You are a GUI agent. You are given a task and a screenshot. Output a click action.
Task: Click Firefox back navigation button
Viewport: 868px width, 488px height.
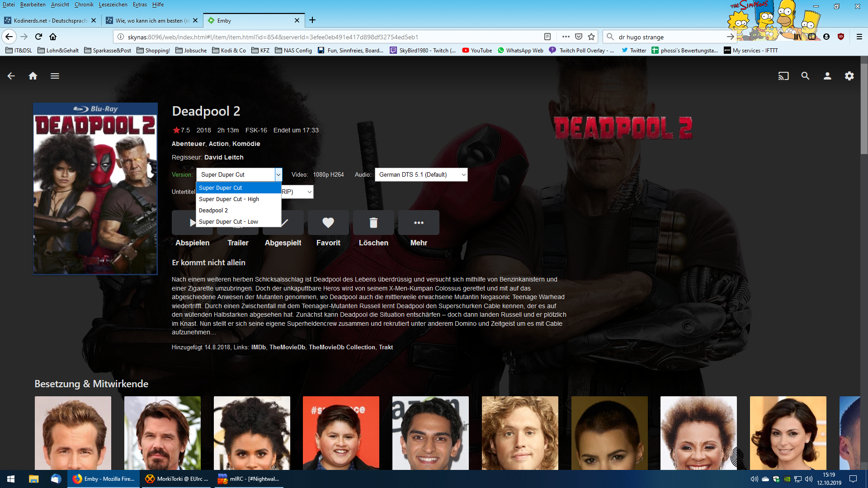pos(9,37)
